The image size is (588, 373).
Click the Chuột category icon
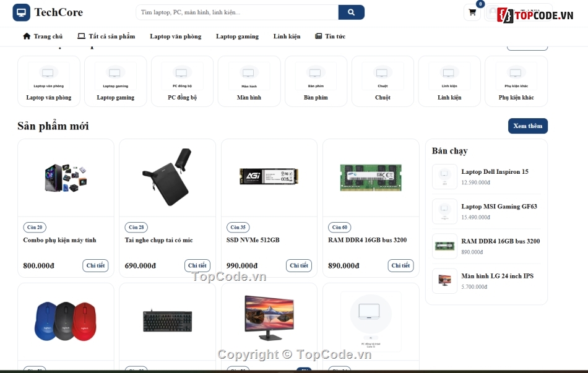coord(383,76)
